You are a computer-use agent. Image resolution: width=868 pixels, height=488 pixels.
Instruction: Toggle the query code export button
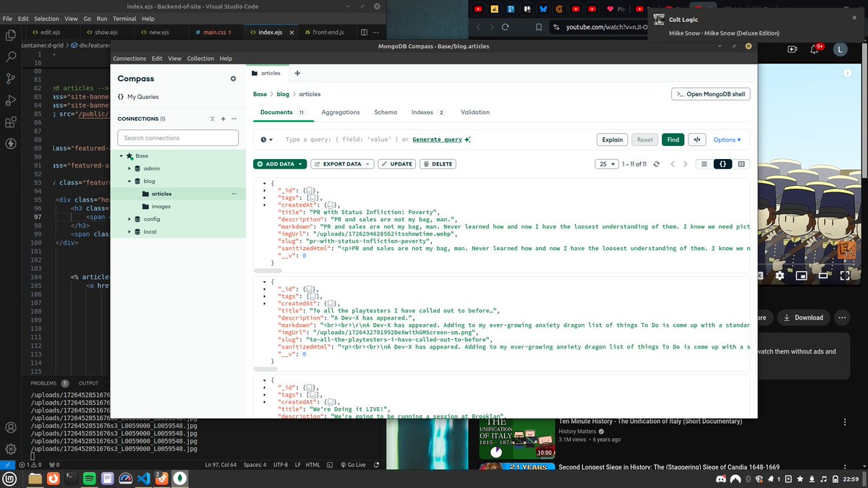697,140
